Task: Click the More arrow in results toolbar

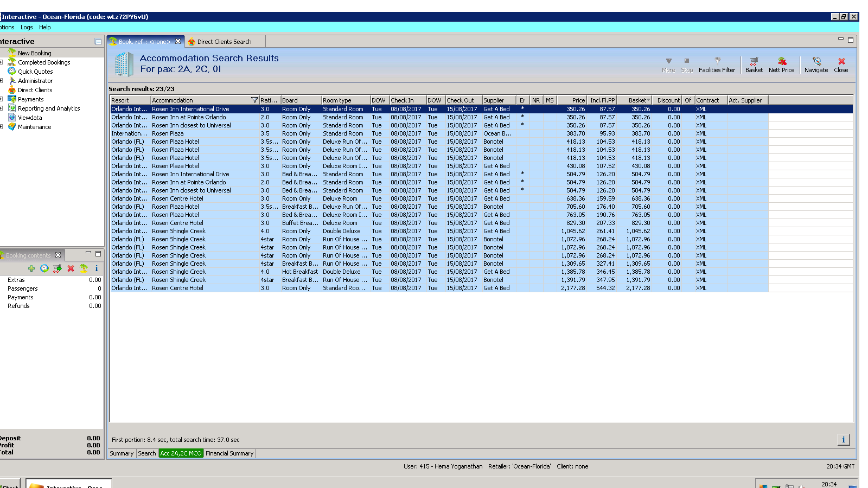Action: pos(668,65)
